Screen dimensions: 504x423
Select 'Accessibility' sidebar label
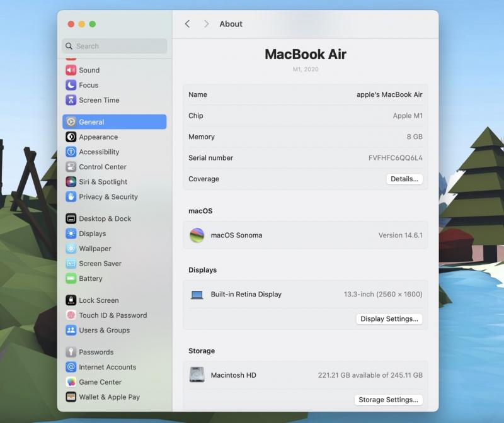(x=99, y=152)
